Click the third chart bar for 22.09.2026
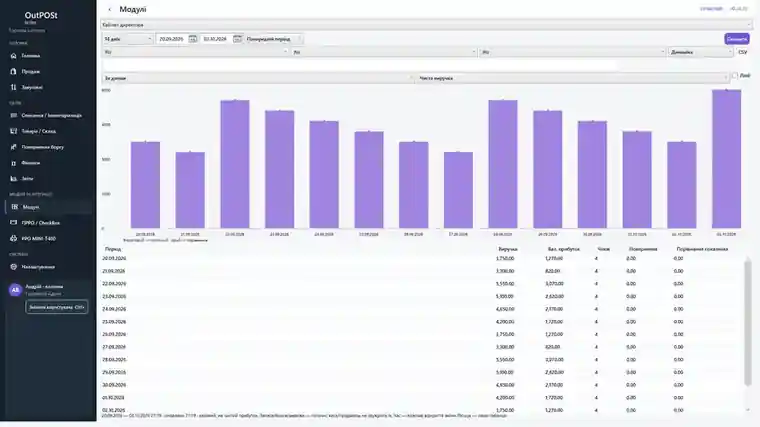 235,164
